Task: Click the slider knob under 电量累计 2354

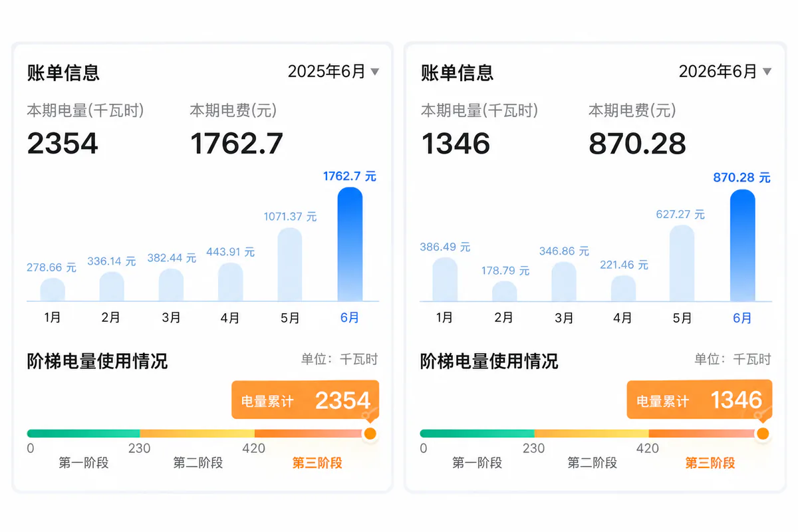Action: pos(370,434)
